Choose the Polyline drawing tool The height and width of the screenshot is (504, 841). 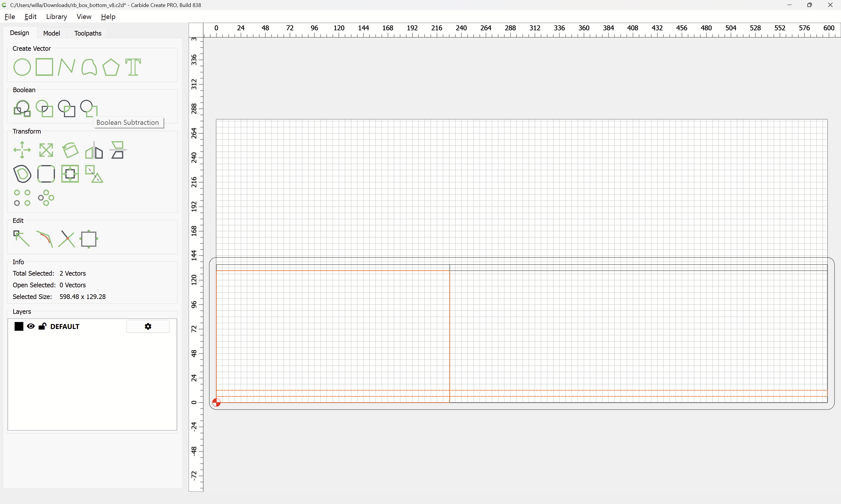pos(66,67)
